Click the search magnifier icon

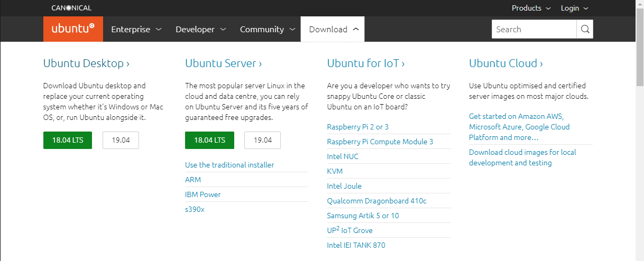coord(585,29)
